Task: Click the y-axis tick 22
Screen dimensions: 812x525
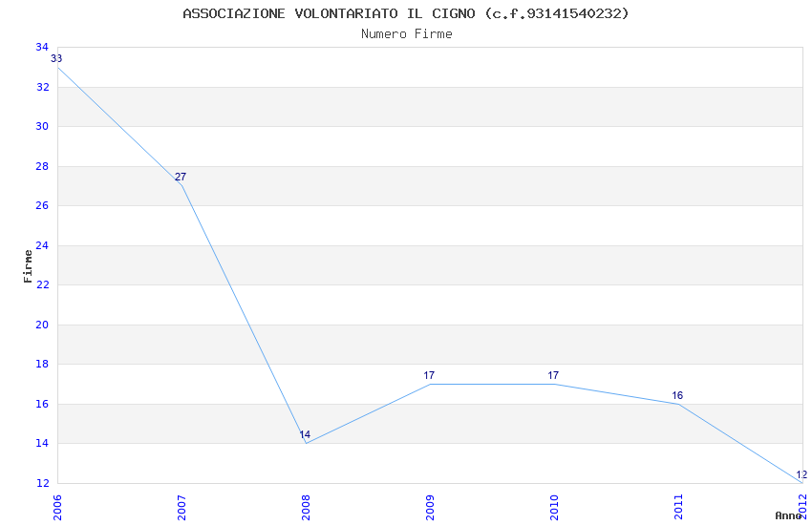Action: [42, 284]
